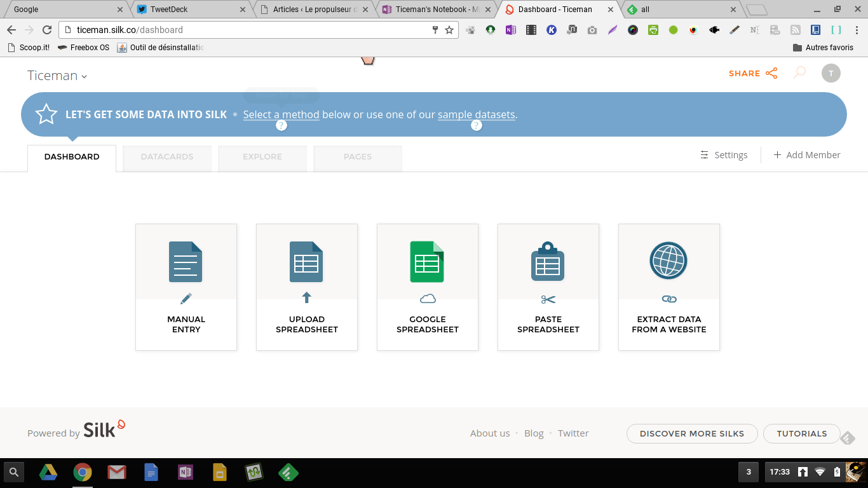
Task: Click the purple feather extension icon
Action: pos(613,30)
